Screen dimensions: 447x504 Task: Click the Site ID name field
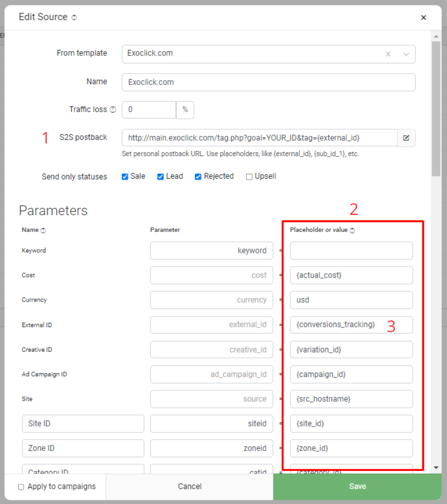pos(83,424)
